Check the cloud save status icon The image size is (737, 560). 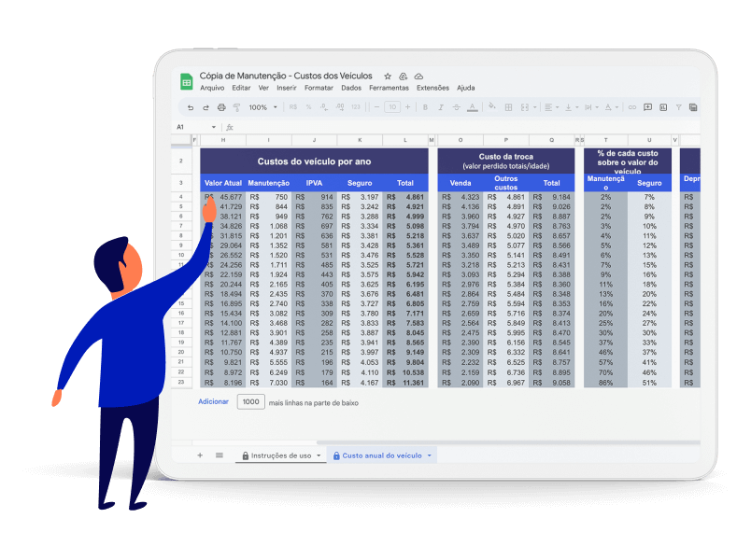[418, 77]
